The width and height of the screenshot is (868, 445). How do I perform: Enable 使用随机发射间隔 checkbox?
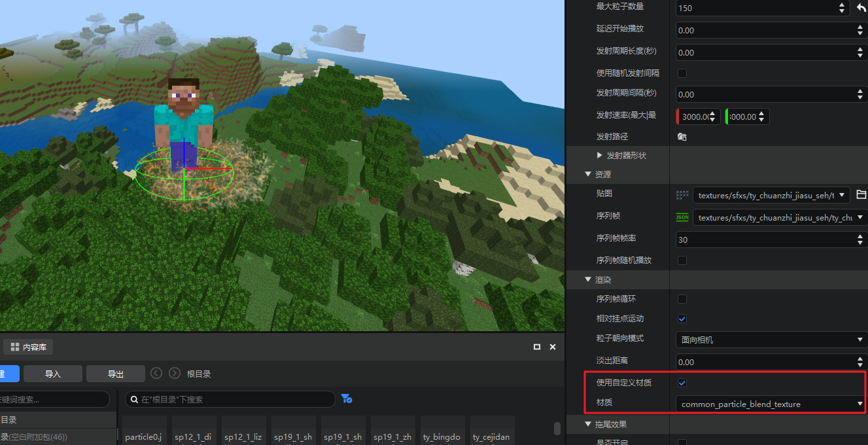(x=682, y=73)
